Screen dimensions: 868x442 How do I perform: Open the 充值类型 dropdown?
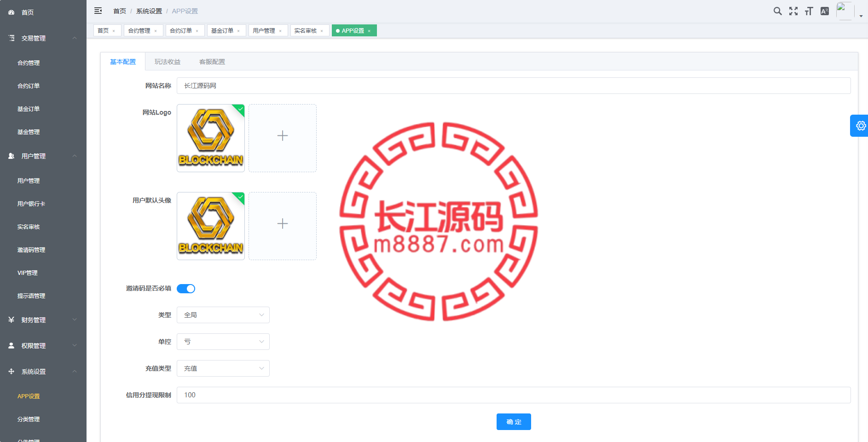tap(223, 368)
